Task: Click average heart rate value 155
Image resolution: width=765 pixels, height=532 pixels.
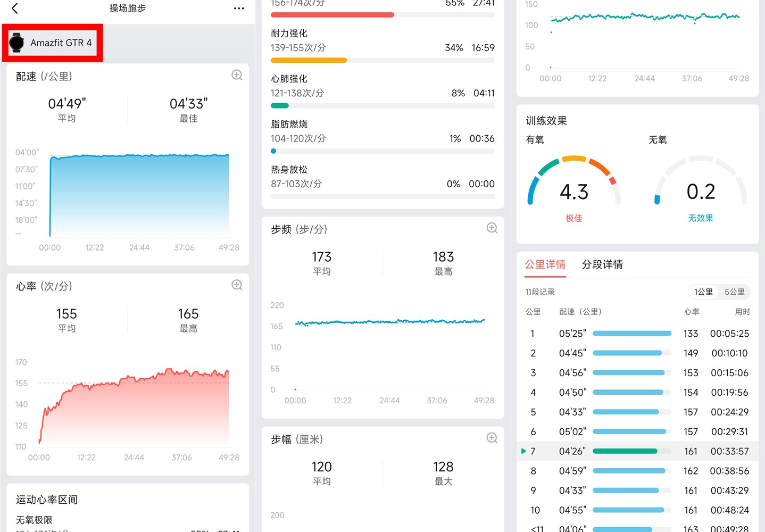Action: [66, 314]
